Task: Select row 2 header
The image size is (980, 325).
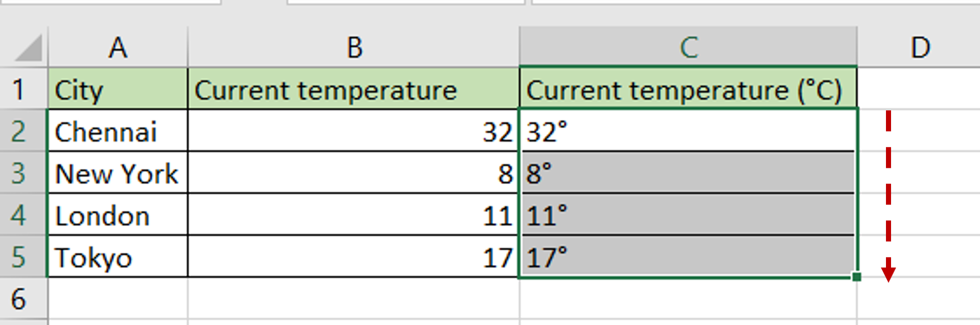Action: (x=23, y=131)
